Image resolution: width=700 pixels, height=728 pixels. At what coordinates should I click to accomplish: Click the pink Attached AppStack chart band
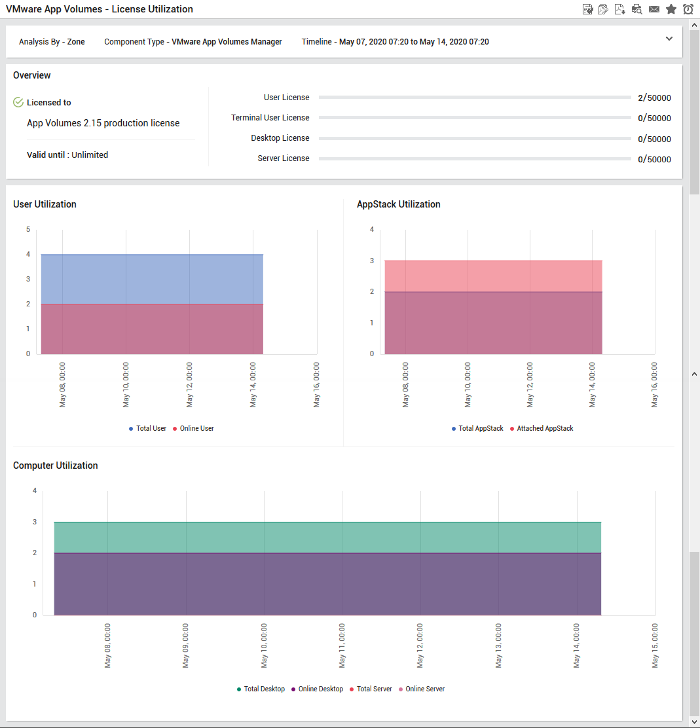tap(493, 276)
